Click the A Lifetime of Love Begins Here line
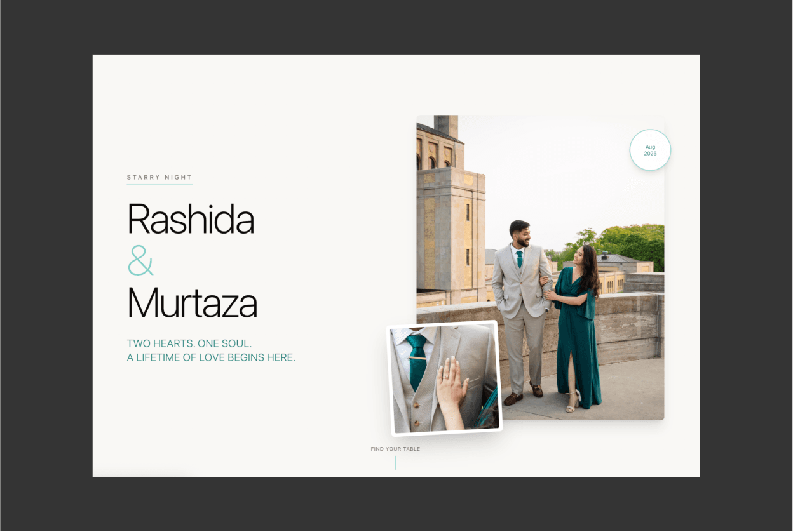 point(211,357)
